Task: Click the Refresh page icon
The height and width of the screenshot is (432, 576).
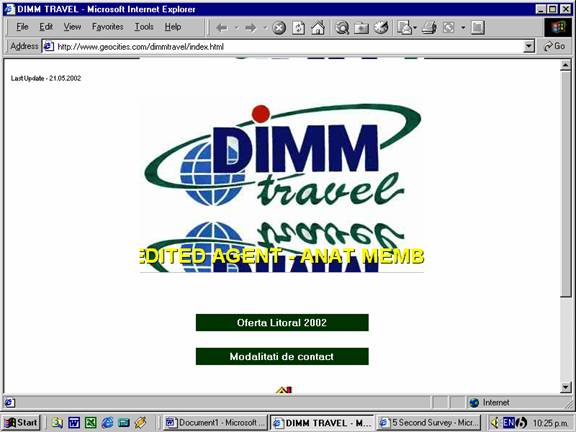Action: (x=298, y=28)
